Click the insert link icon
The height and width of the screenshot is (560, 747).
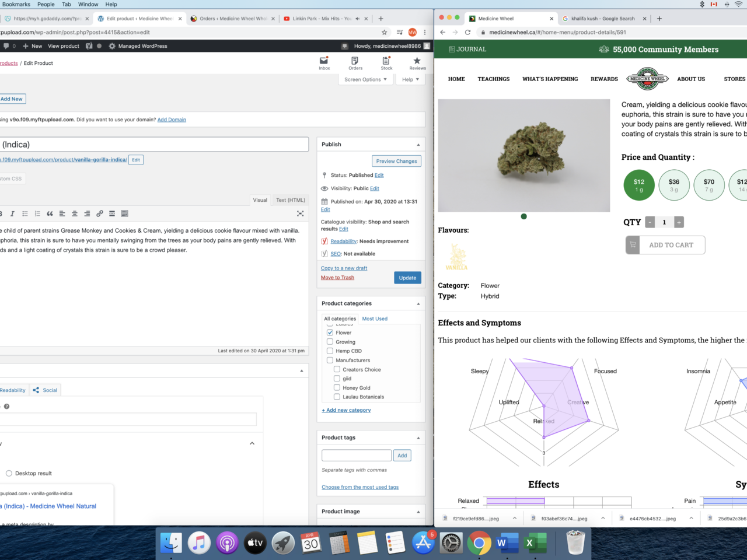point(100,214)
